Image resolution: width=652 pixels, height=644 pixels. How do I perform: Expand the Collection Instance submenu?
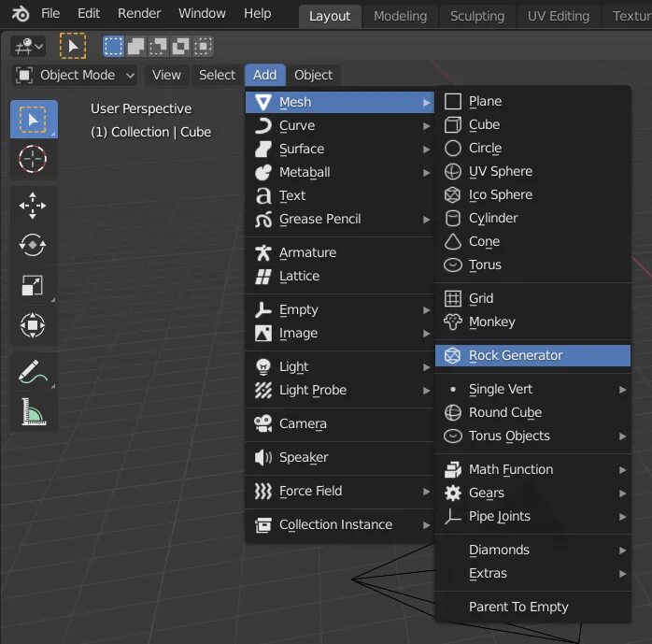tap(340, 525)
